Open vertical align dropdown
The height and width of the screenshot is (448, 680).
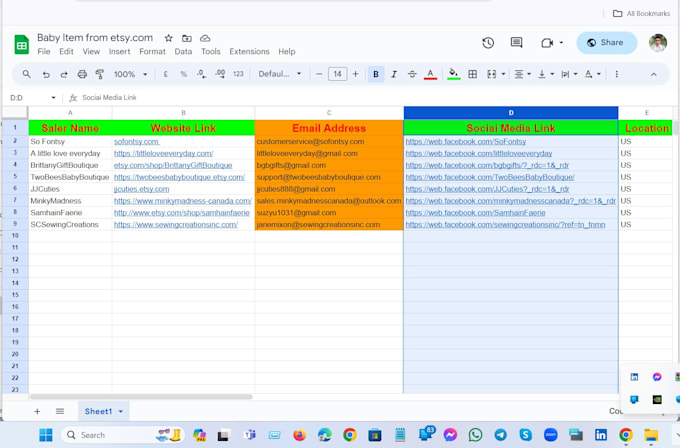546,74
